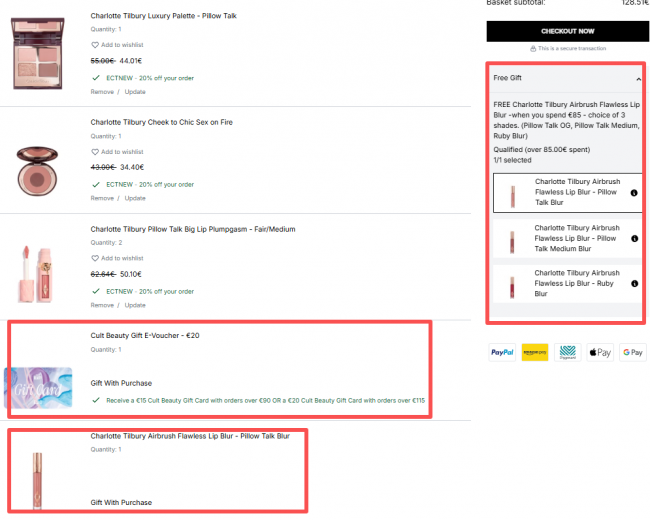Click Pillow Talk Blur gift swatch image
The width and height of the screenshot is (650, 520).
[x=512, y=197]
